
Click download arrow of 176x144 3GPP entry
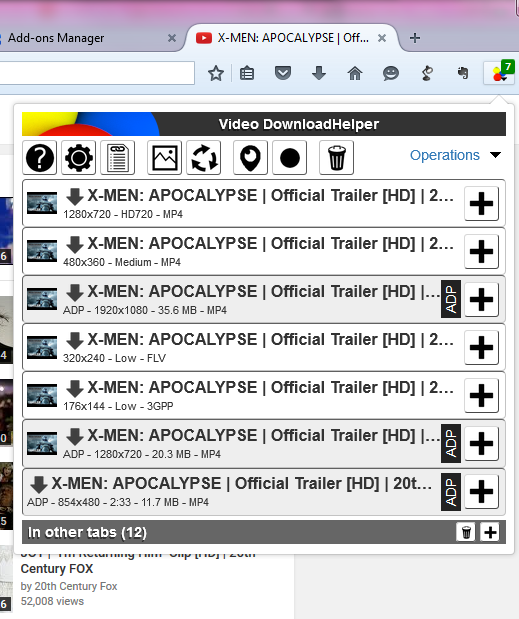[75, 388]
